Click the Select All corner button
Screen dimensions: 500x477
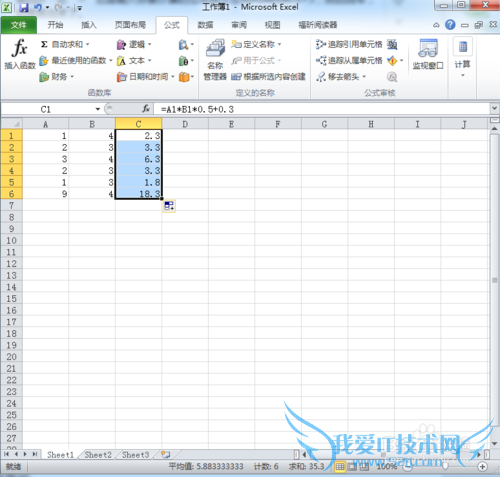pyautogui.click(x=12, y=124)
